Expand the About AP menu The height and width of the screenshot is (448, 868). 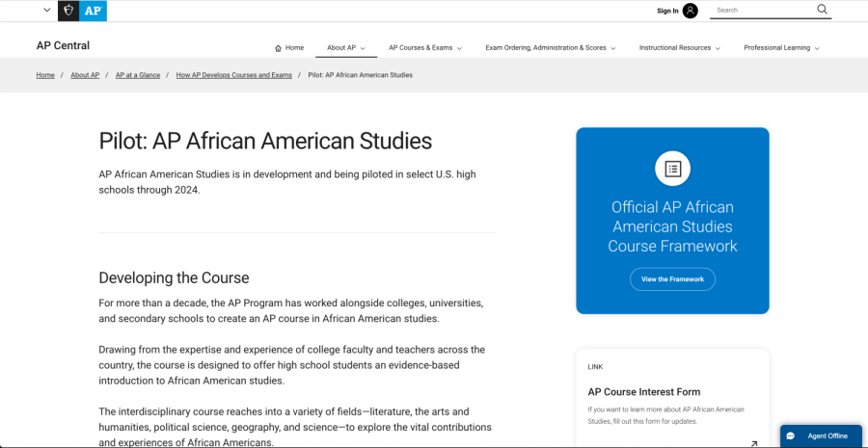[x=346, y=48]
